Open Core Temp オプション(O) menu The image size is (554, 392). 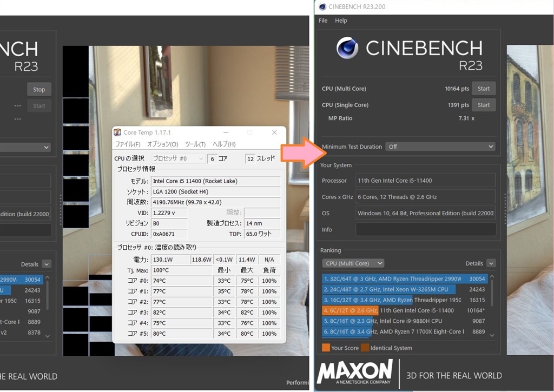tap(162, 144)
